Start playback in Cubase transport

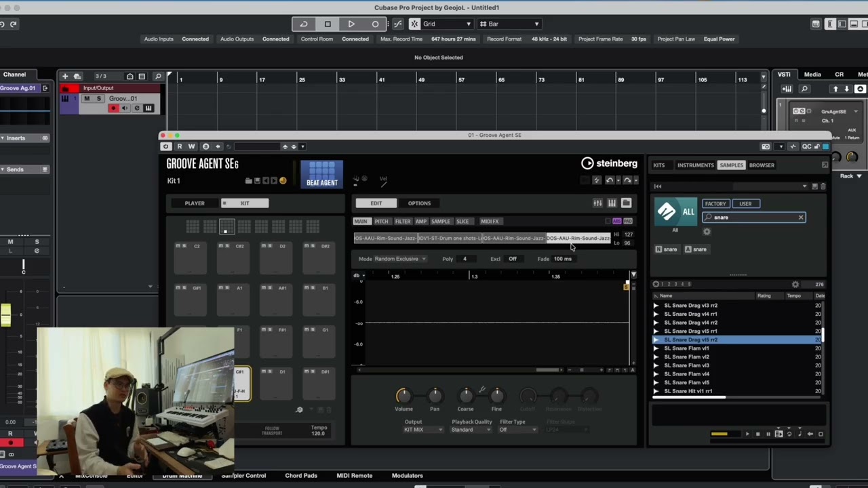tap(351, 24)
